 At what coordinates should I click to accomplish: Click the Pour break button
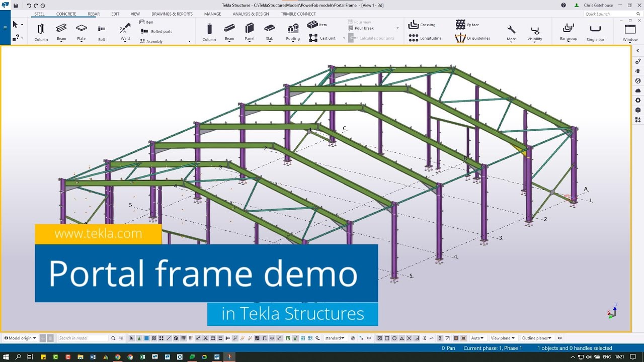[x=361, y=28]
